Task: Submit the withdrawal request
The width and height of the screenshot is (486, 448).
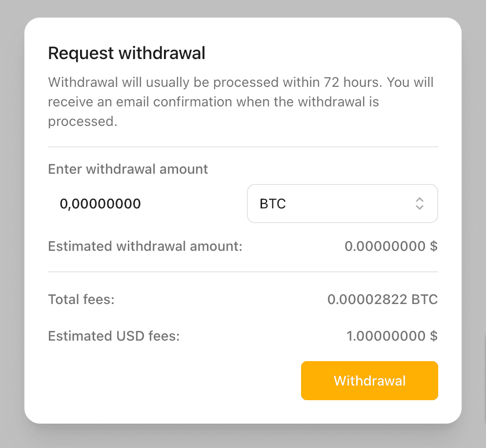Action: (369, 381)
